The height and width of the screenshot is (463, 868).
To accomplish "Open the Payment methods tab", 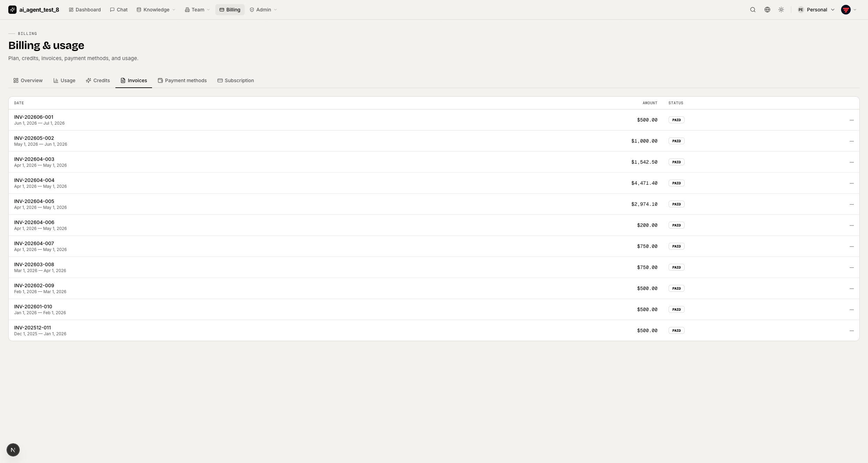I will tap(182, 80).
